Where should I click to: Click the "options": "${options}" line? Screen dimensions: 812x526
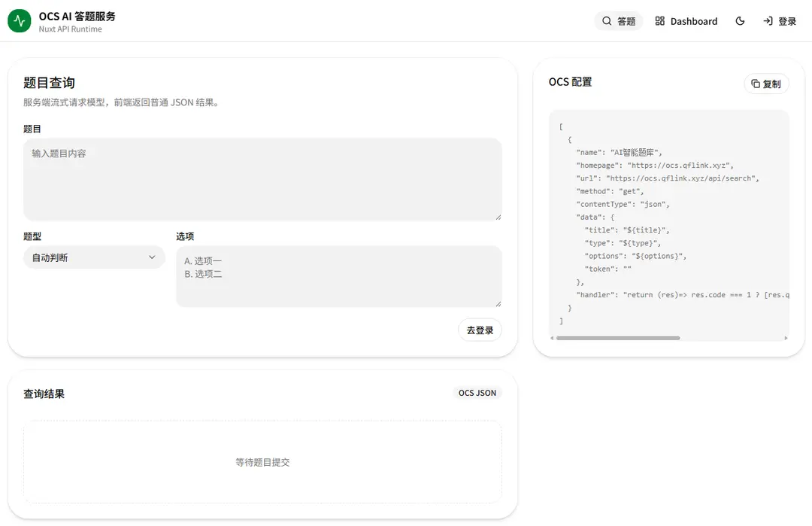635,256
